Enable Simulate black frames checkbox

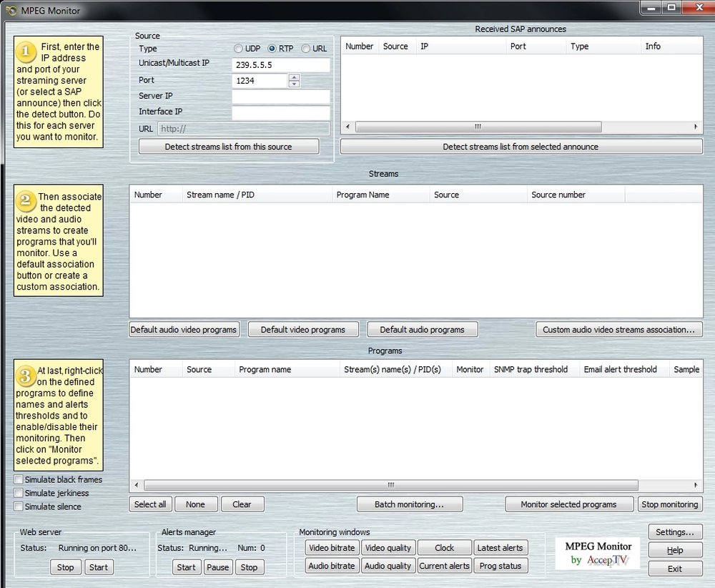tap(19, 479)
